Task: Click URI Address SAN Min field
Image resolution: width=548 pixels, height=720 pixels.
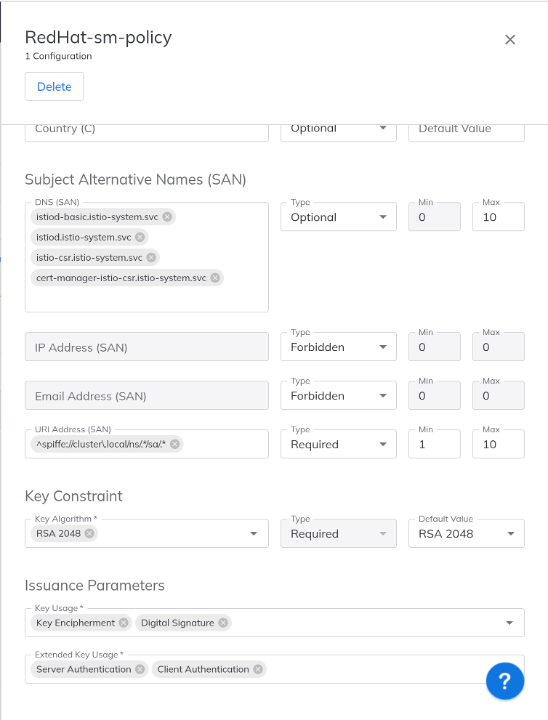Action: pos(434,444)
